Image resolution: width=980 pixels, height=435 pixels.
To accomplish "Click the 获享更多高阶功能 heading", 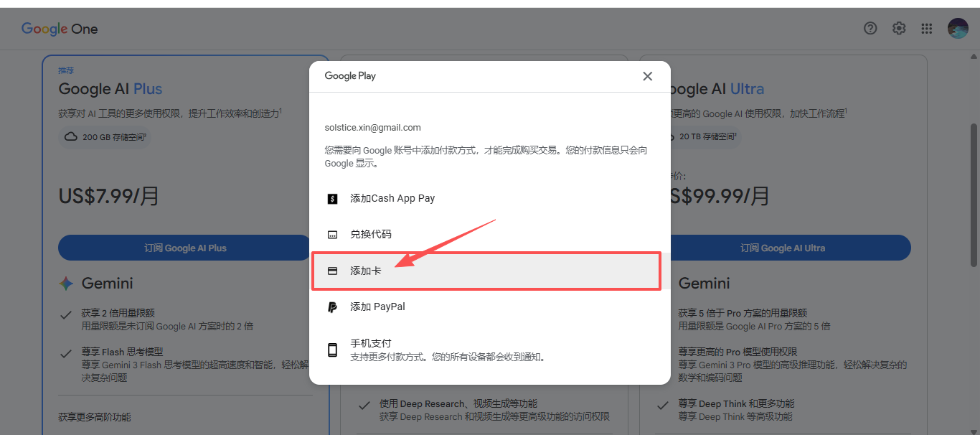I will coord(95,417).
